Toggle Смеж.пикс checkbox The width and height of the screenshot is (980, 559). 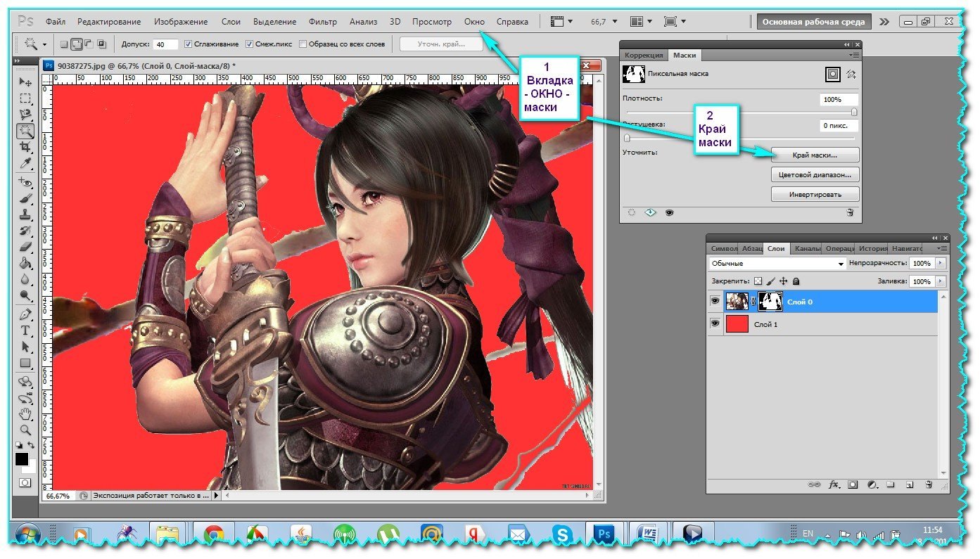tap(249, 44)
